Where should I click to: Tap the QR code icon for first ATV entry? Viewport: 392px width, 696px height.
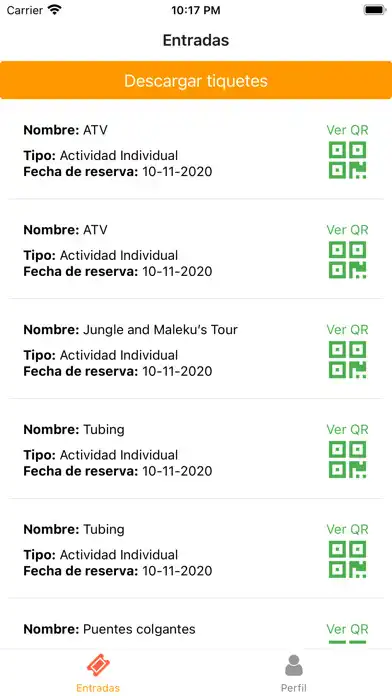348,160
